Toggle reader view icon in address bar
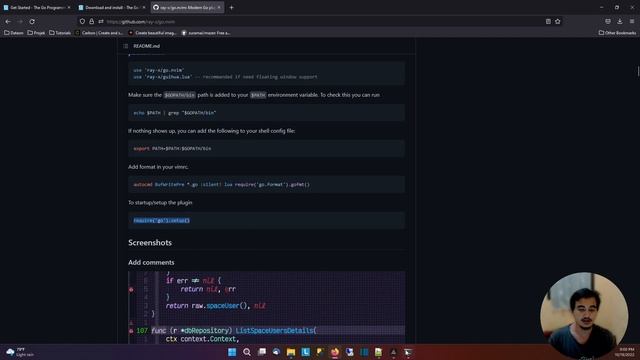 548,22
